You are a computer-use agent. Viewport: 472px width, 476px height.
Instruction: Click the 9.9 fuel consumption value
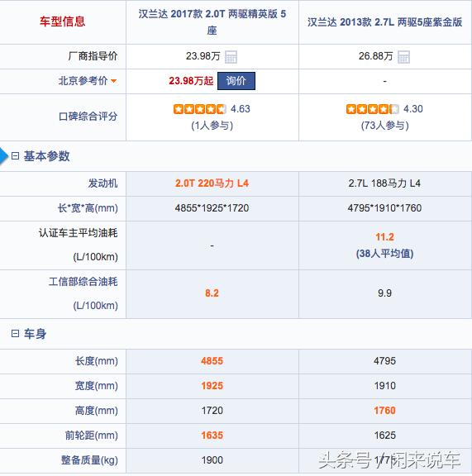pyautogui.click(x=384, y=293)
